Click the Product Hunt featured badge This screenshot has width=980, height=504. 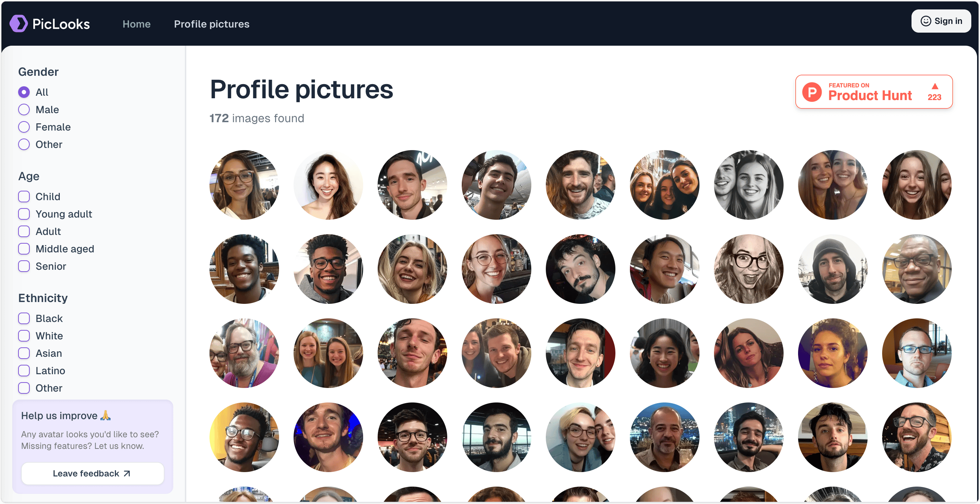pyautogui.click(x=874, y=91)
